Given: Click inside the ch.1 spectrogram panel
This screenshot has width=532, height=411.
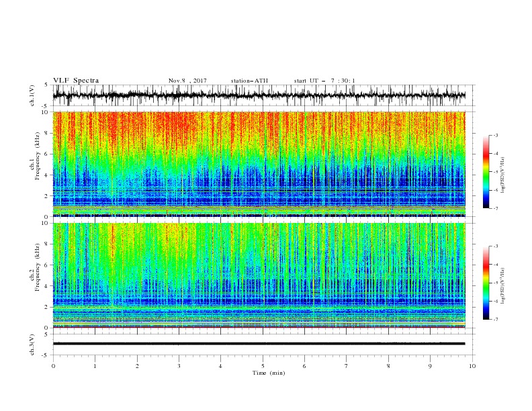Looking at the screenshot, I should (x=259, y=164).
